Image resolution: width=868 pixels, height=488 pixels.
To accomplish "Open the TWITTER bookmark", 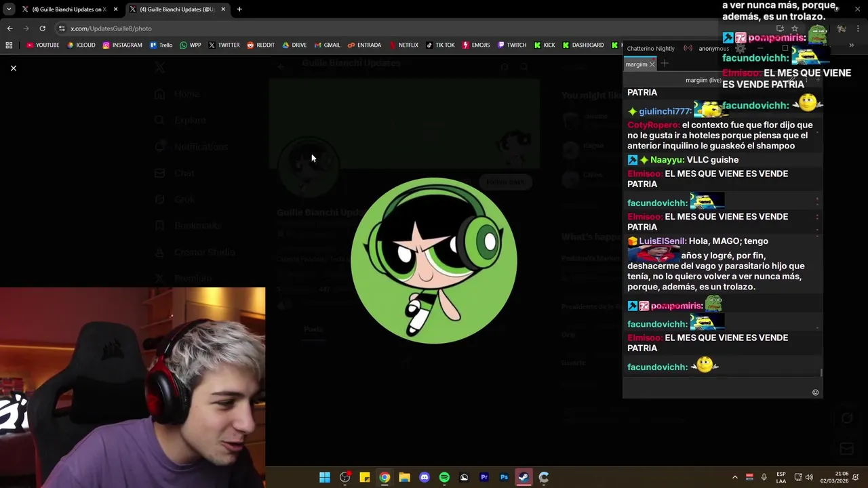I will (x=224, y=45).
